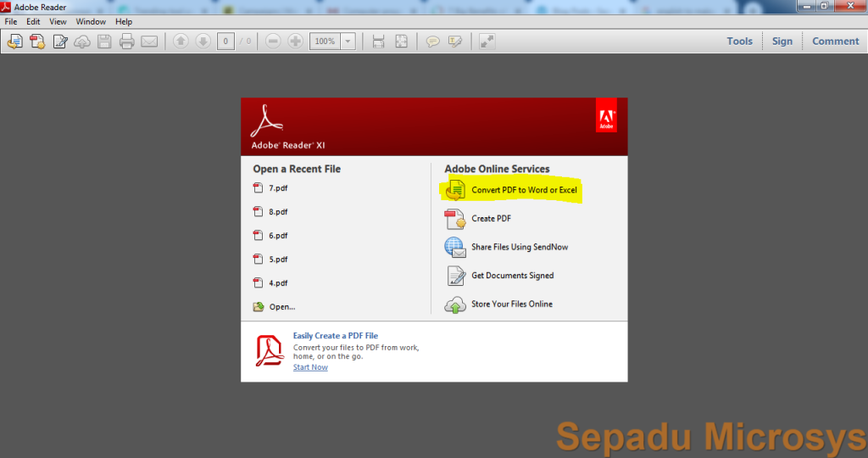Click the sticky note comment icon

click(x=433, y=42)
